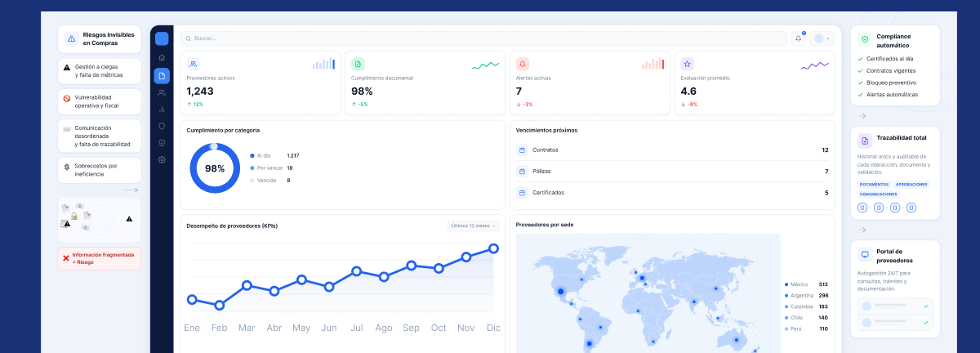Open the notifications bell icon

pos(799,38)
